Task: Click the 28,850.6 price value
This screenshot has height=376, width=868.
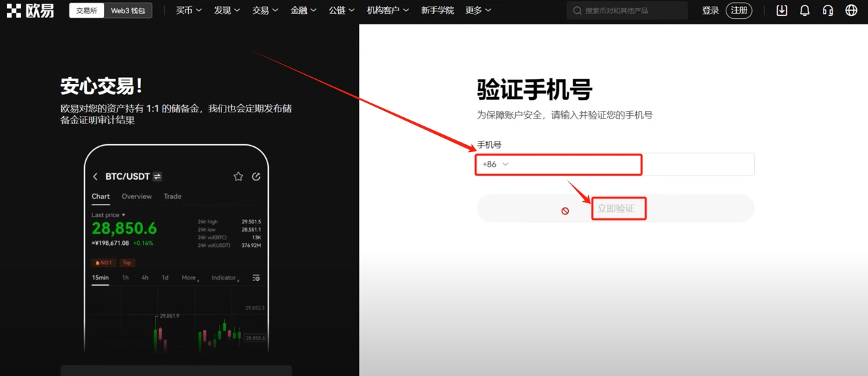Action: click(x=124, y=229)
